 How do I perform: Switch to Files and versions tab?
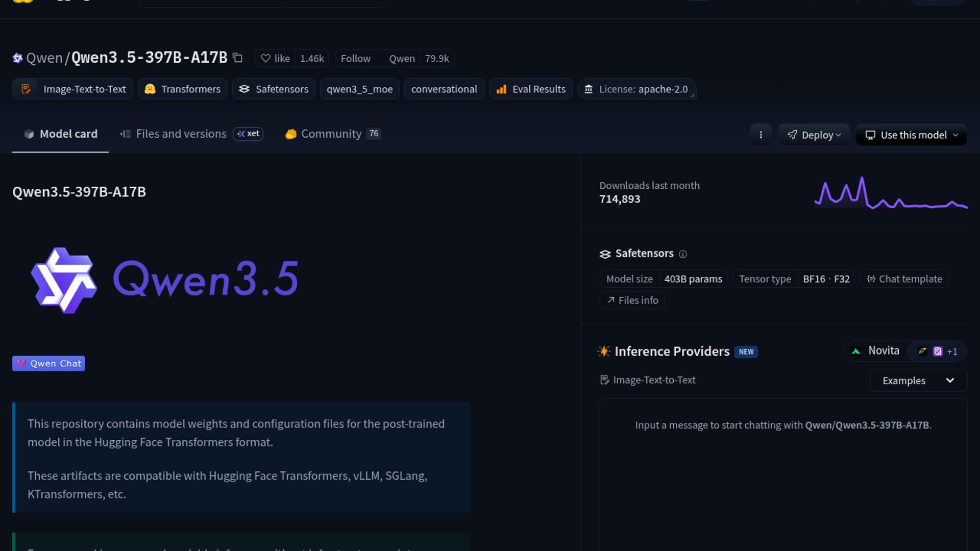click(181, 134)
